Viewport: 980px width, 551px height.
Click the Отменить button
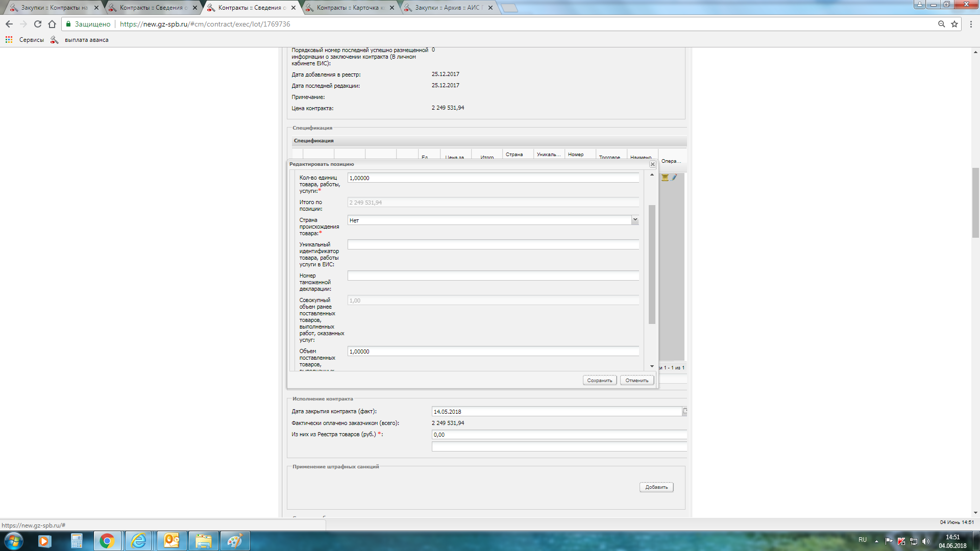[x=637, y=380]
